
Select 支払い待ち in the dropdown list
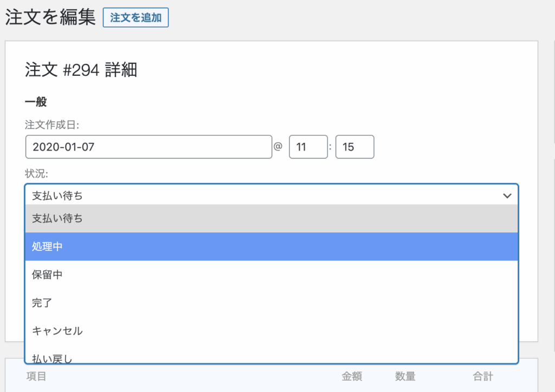pos(271,219)
